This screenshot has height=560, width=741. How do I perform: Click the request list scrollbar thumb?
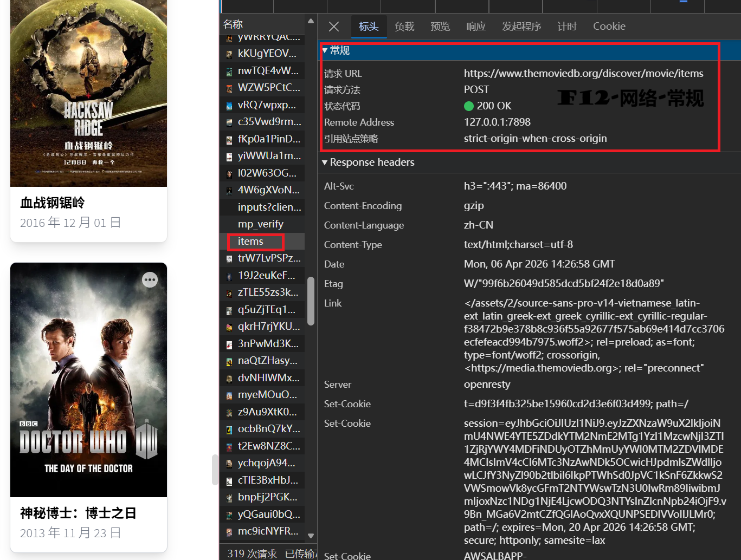coord(311,301)
